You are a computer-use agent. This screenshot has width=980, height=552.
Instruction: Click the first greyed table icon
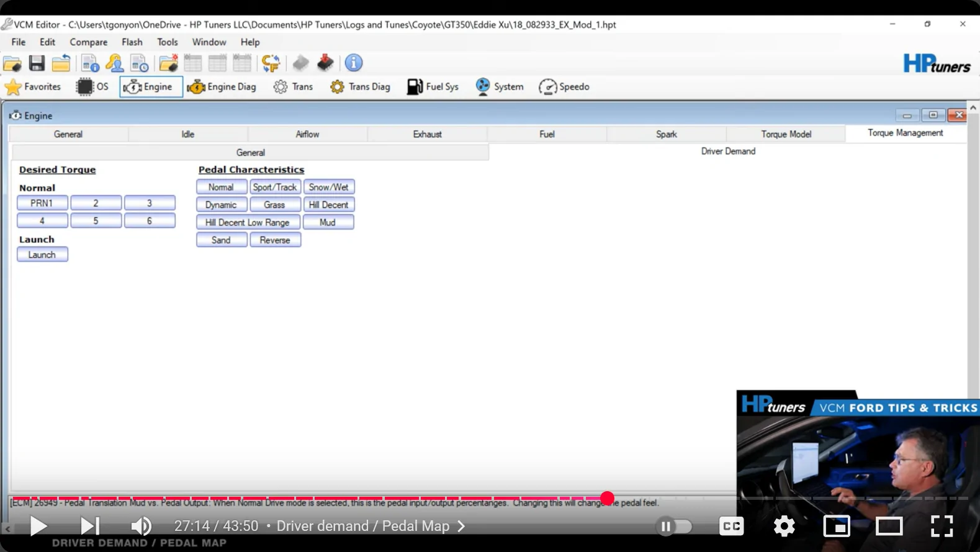193,63
